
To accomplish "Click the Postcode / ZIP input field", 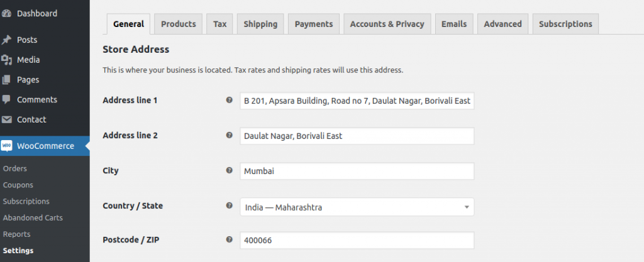I will (x=357, y=240).
